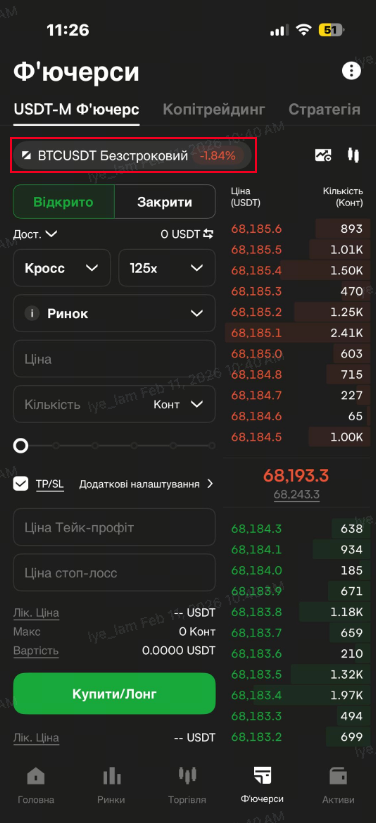Open Додаткові налаштування link
This screenshot has width=376, height=823.
click(x=146, y=484)
